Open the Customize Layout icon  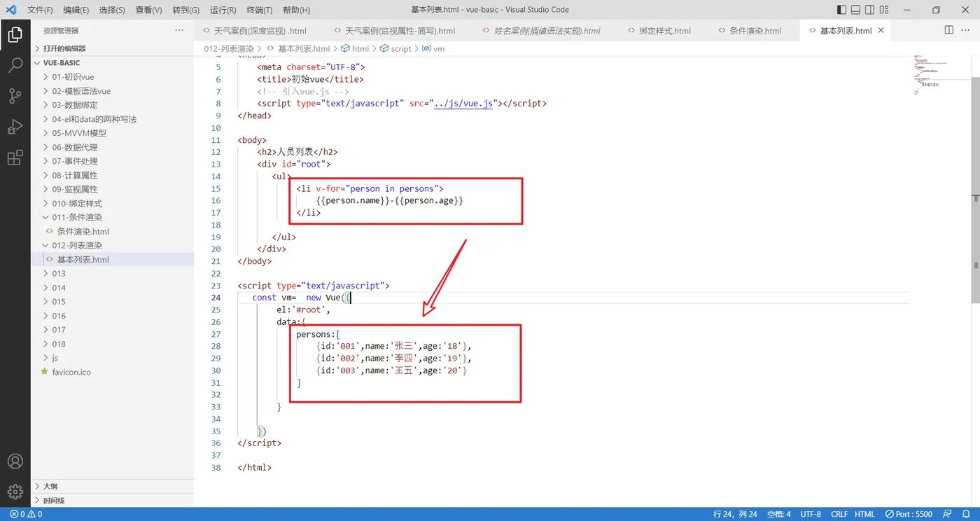884,10
